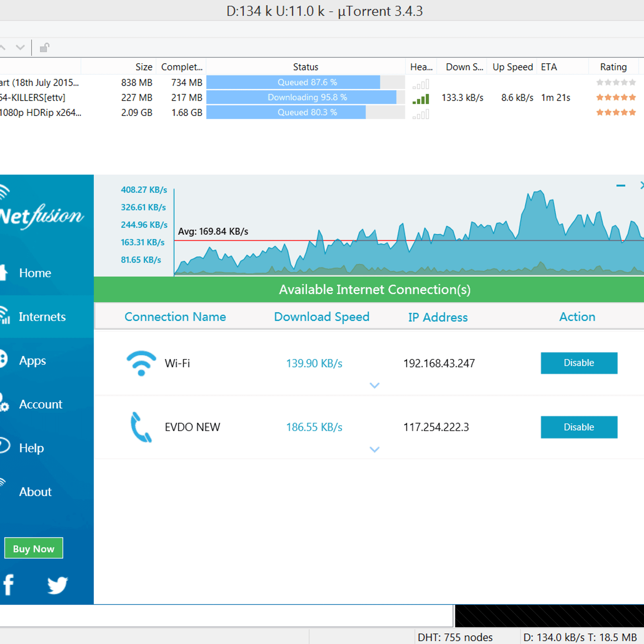
Task: Rate the 1080p HDRip torrent stars
Action: pyautogui.click(x=616, y=112)
